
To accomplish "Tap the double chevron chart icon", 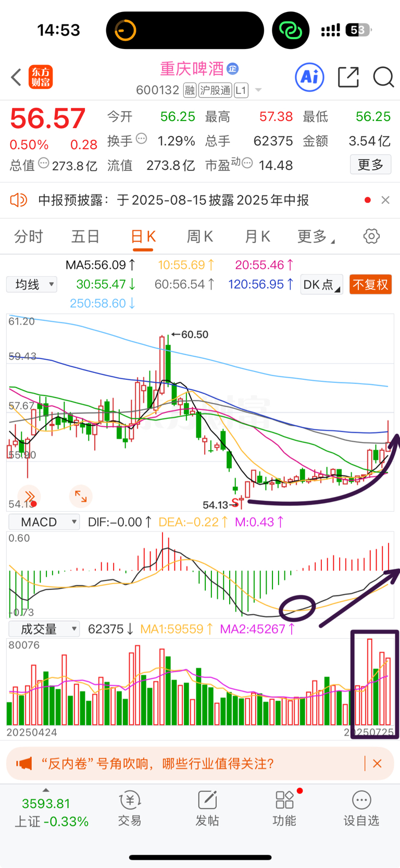I will [29, 496].
